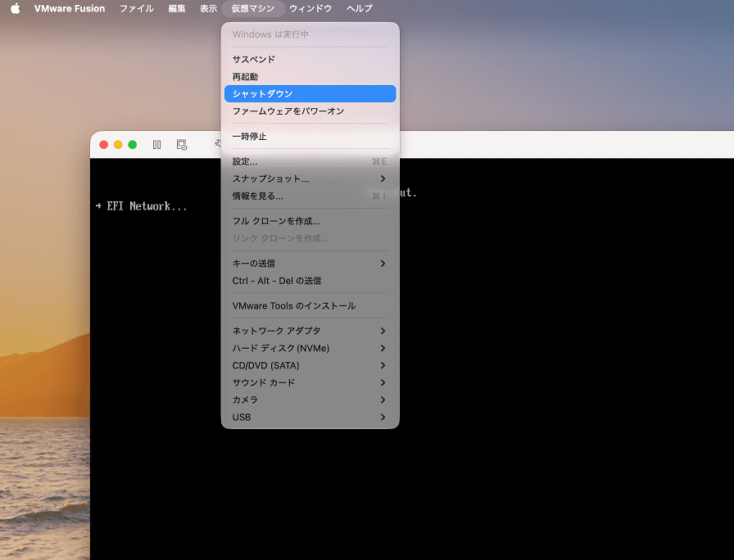Expand the CD/DVD (SATA) submenu
Viewport: 734px width, 560px height.
(x=310, y=365)
